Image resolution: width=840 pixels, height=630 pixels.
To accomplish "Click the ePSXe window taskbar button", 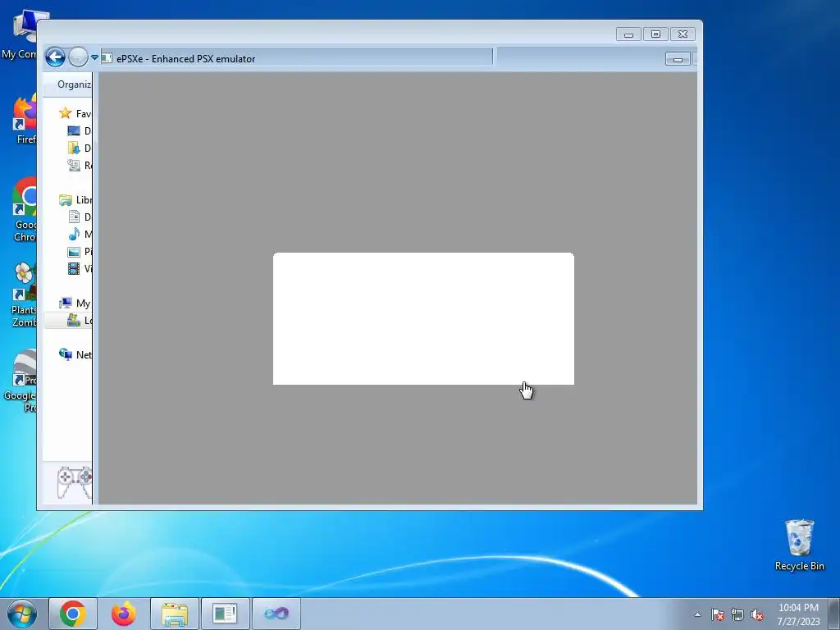I will [x=225, y=614].
